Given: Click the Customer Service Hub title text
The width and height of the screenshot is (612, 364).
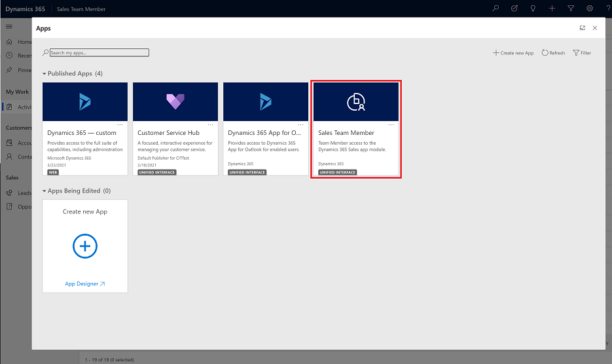Looking at the screenshot, I should [x=169, y=133].
